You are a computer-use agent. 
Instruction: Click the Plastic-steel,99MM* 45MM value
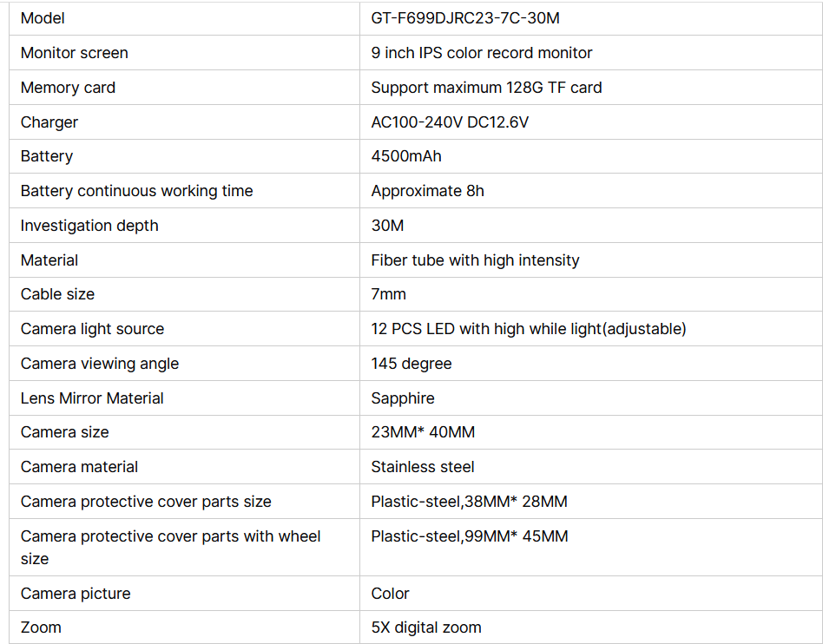tap(470, 536)
